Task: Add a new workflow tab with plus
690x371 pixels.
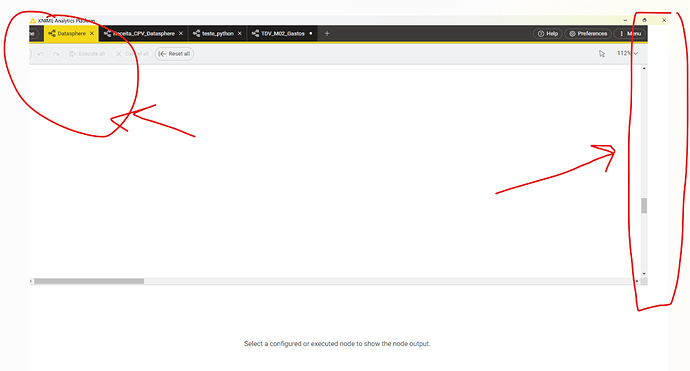Action: (327, 33)
